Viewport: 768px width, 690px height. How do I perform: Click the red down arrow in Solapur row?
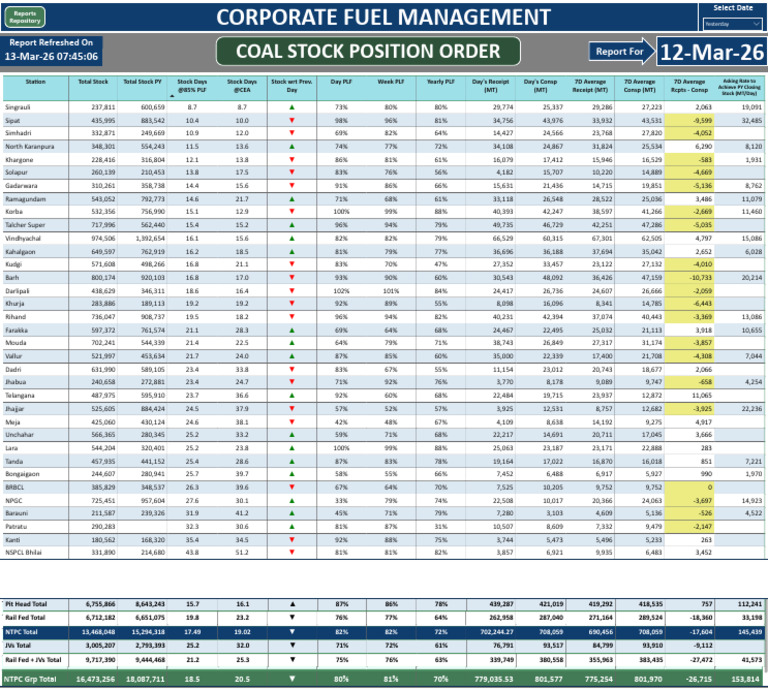(x=292, y=172)
